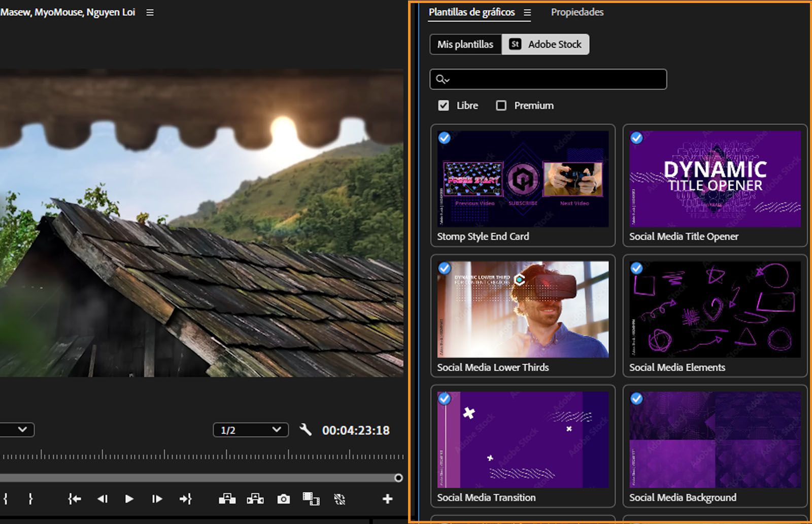Jump playhead to the Out point
The image size is (812, 524).
coord(185,499)
